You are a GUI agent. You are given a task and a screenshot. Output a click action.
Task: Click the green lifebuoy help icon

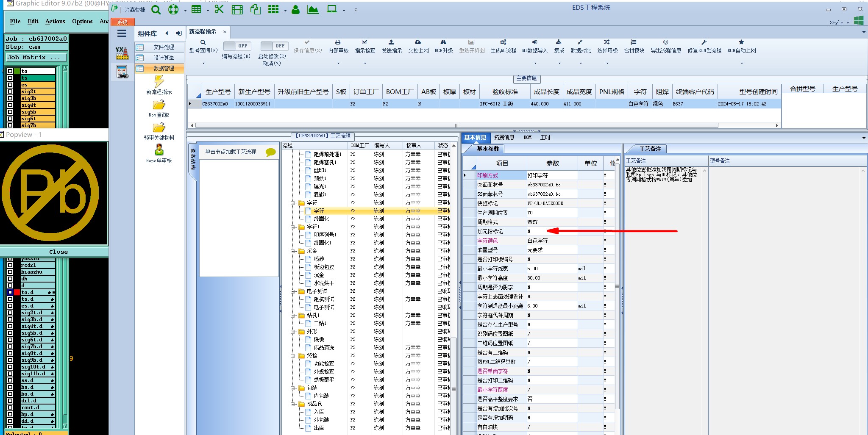tap(173, 9)
